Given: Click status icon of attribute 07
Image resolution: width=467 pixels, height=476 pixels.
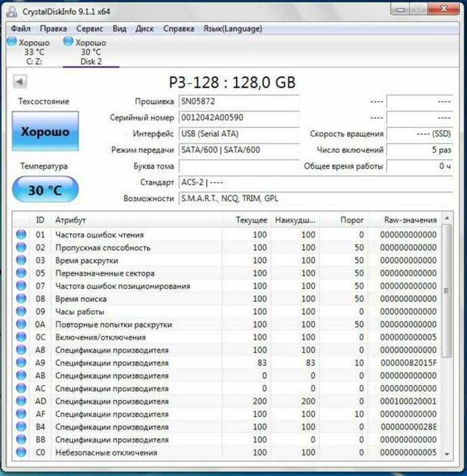Looking at the screenshot, I should pos(21,286).
